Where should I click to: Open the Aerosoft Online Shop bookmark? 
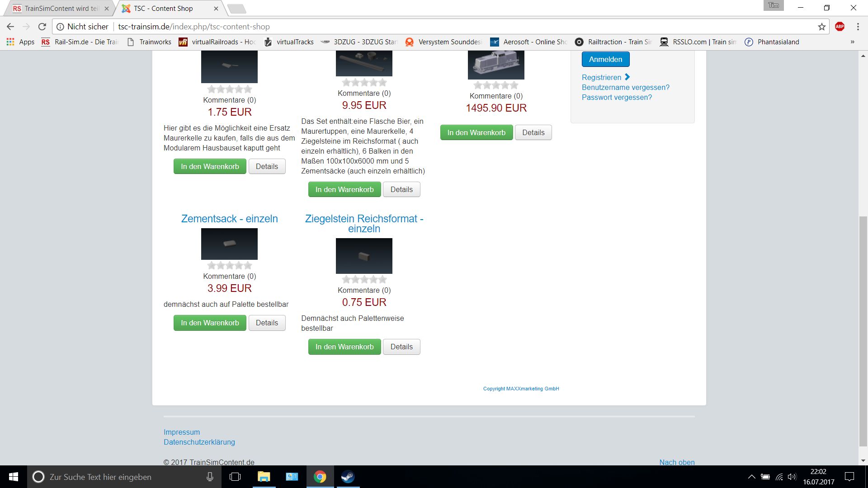tap(529, 42)
